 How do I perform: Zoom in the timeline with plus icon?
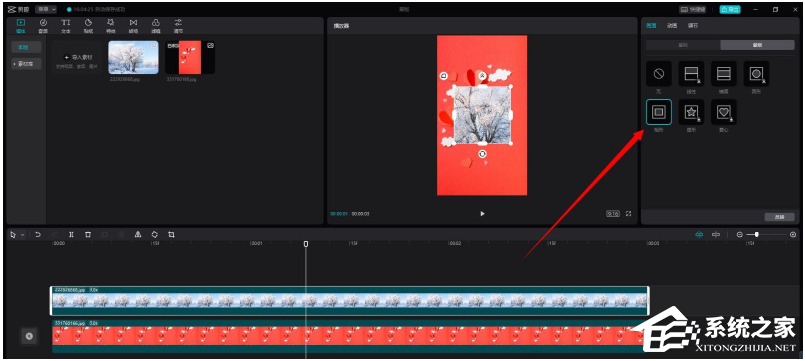(x=793, y=234)
